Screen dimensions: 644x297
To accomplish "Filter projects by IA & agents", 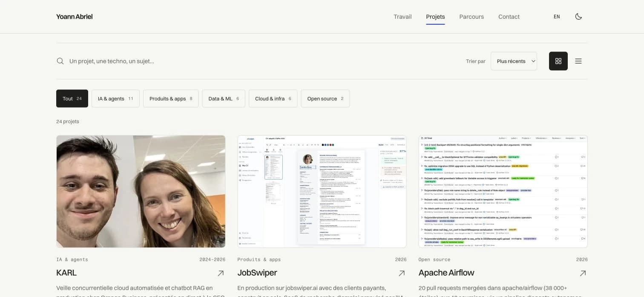I will (115, 98).
